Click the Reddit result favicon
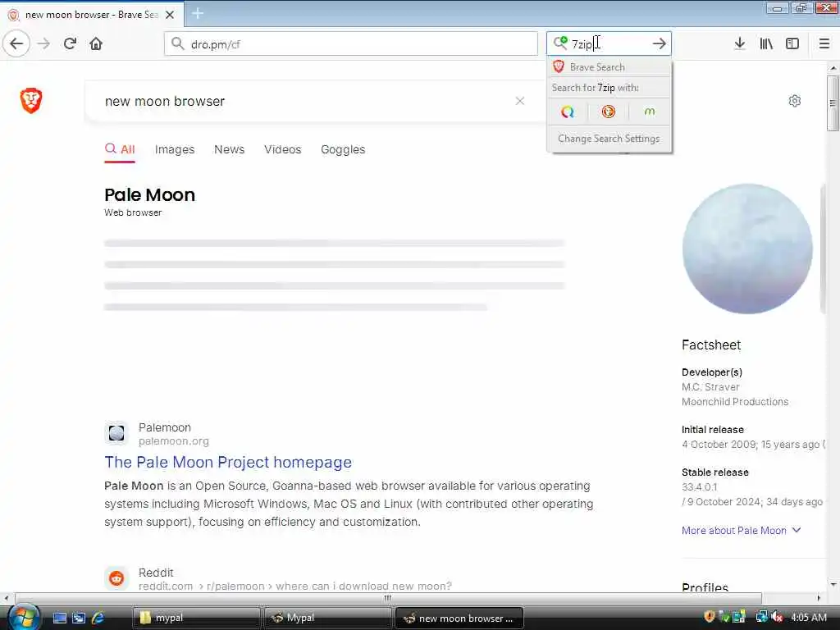 (116, 578)
